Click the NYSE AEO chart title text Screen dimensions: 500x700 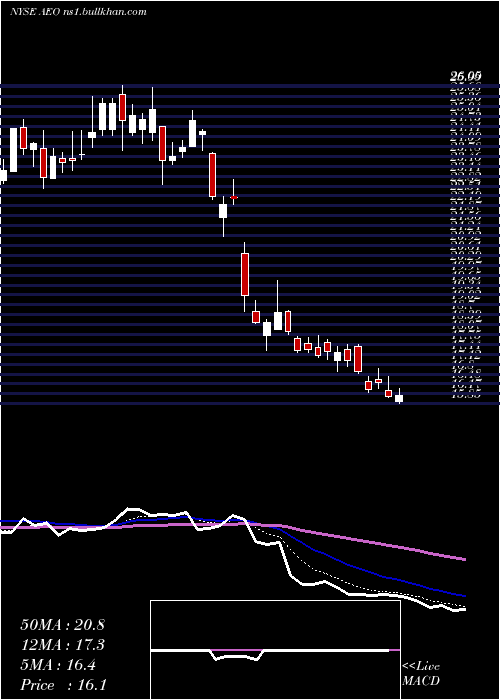point(78,12)
